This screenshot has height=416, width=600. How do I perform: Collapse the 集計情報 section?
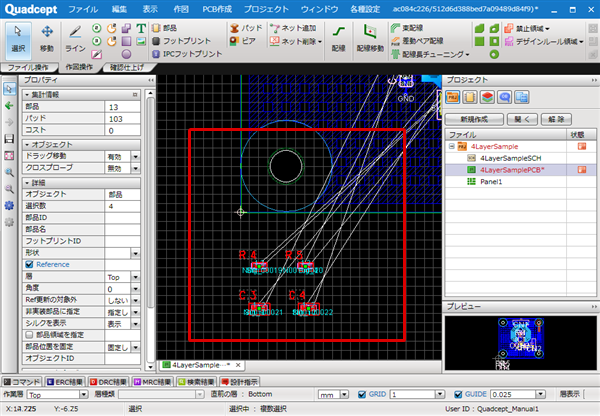tap(27, 95)
